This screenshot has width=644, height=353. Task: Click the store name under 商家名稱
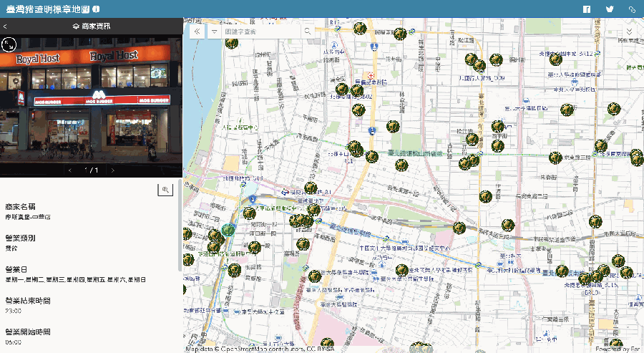click(x=28, y=217)
